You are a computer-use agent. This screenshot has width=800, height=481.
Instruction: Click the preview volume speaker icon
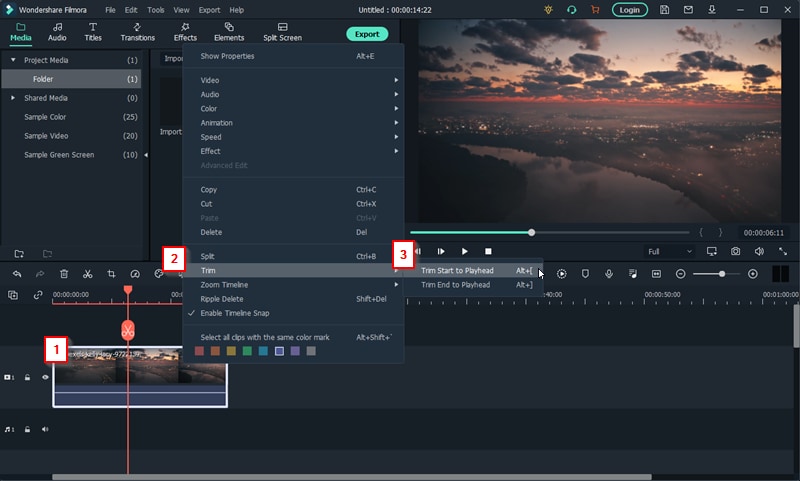pyautogui.click(x=759, y=251)
